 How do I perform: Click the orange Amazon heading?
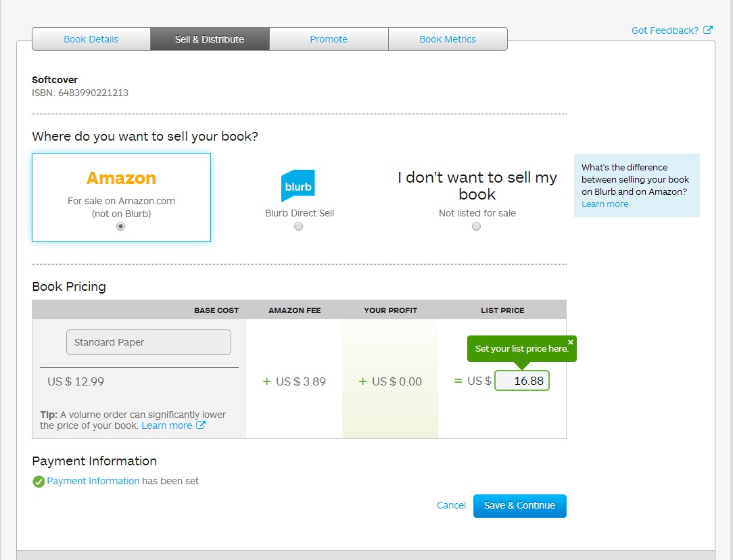click(x=121, y=178)
